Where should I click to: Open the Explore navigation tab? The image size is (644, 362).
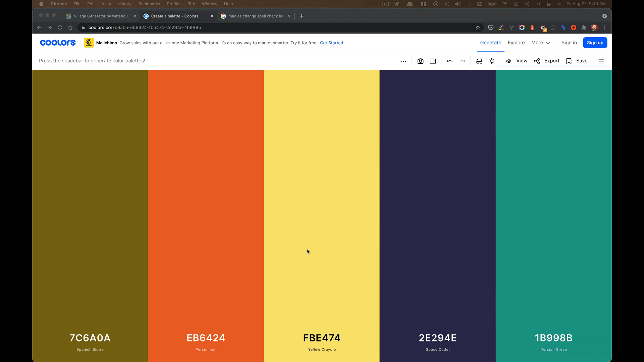coord(516,43)
